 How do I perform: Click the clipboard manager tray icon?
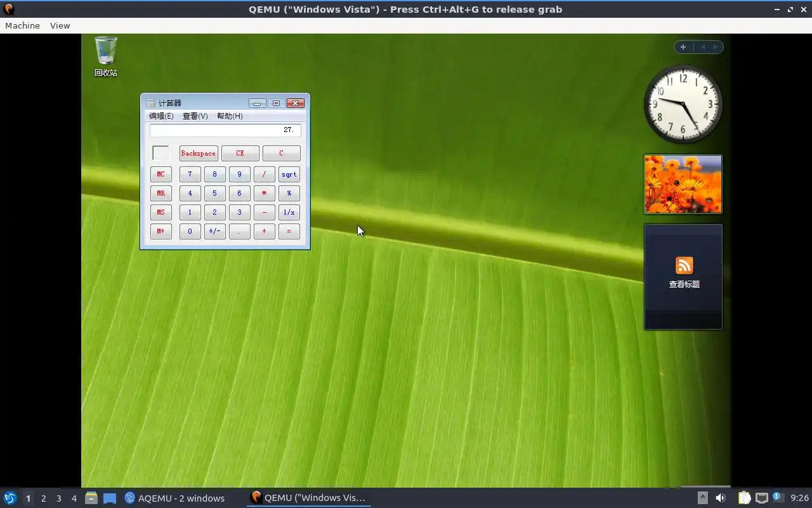coord(744,498)
